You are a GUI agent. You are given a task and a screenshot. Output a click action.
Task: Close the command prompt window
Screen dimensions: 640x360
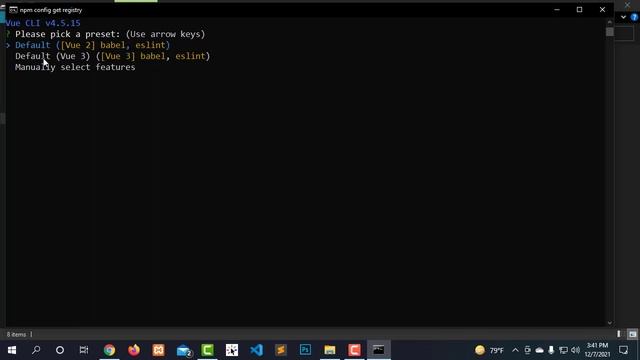point(602,9)
